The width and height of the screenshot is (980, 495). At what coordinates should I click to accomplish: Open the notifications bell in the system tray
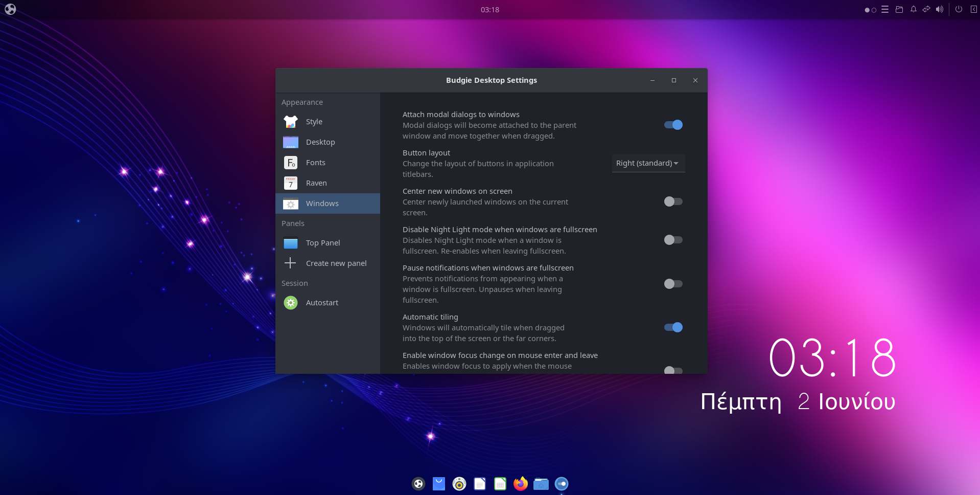pos(913,9)
